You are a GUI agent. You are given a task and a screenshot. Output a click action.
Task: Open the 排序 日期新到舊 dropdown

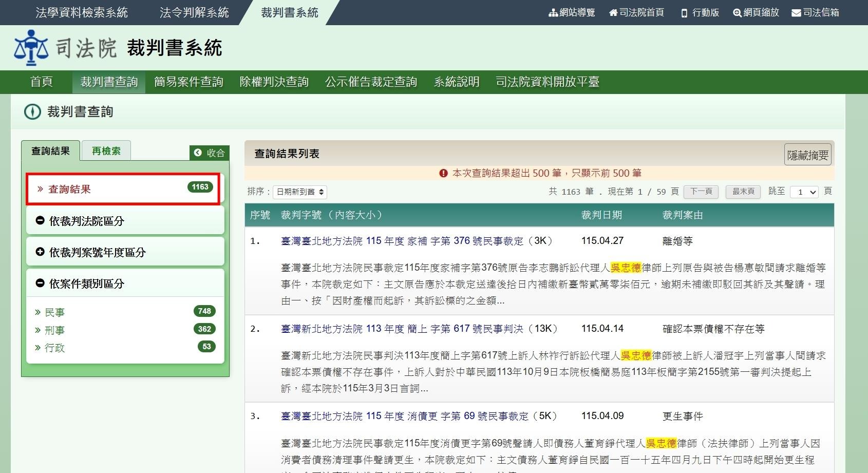[300, 192]
